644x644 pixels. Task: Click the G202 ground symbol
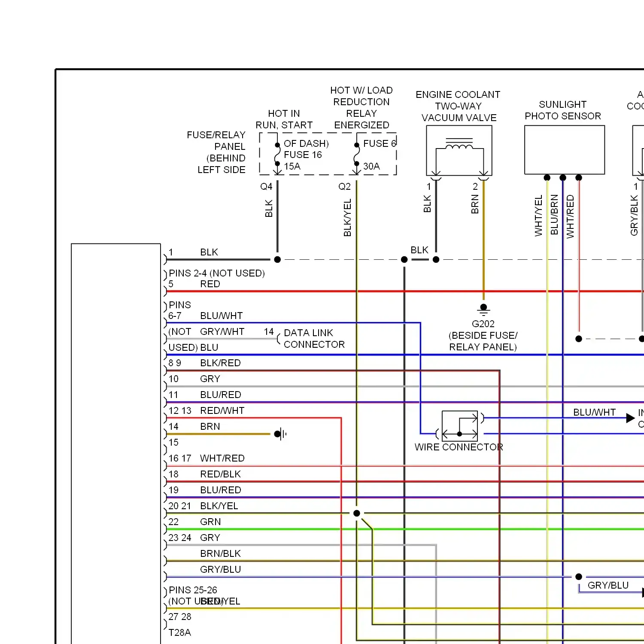pyautogui.click(x=483, y=310)
